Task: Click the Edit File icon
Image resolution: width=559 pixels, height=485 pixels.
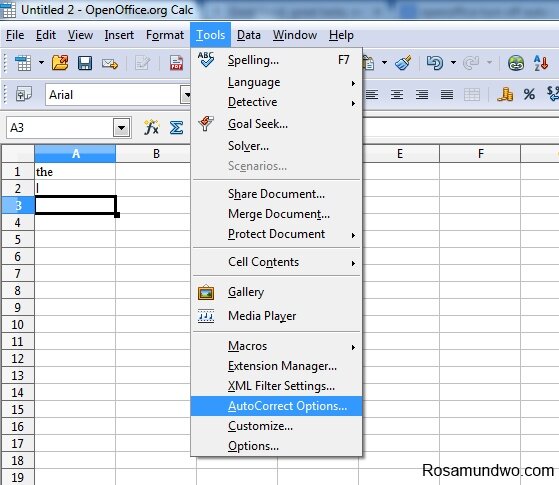Action: pos(143,63)
